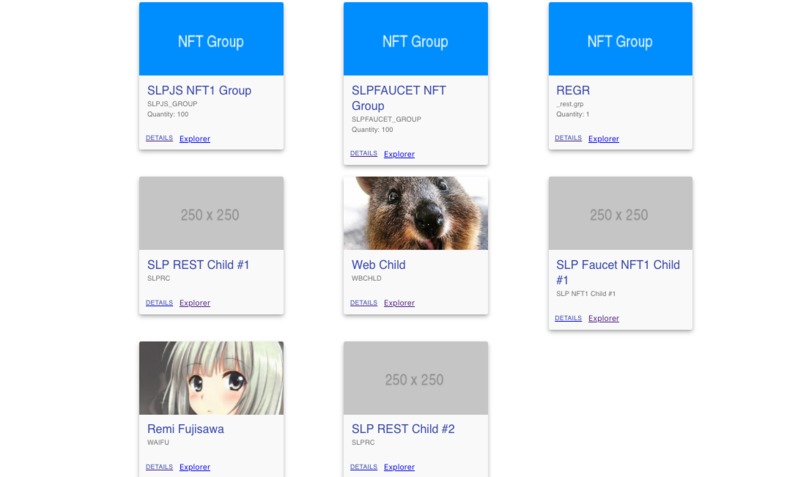
Task: Open DETAILS for SLPJS NFT1 Group
Action: (x=159, y=138)
